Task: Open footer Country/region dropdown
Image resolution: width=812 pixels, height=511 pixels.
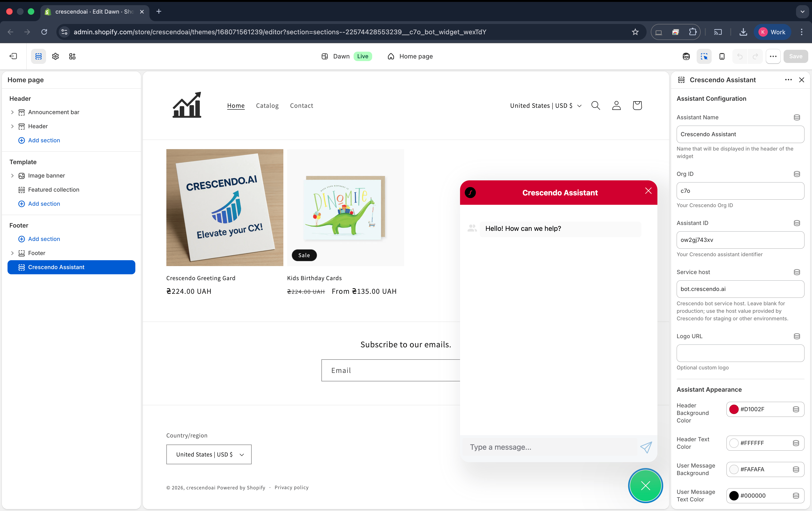Action: tap(209, 454)
